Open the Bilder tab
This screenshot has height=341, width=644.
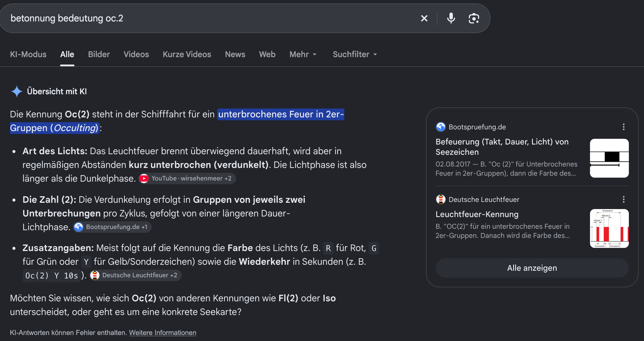tap(99, 54)
